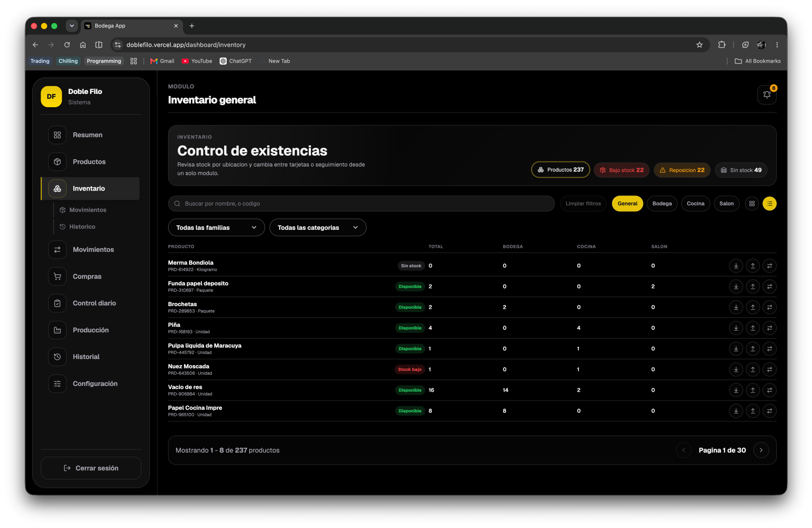The height and width of the screenshot is (528, 812).
Task: Open Trading bookmark folder
Action: click(40, 61)
